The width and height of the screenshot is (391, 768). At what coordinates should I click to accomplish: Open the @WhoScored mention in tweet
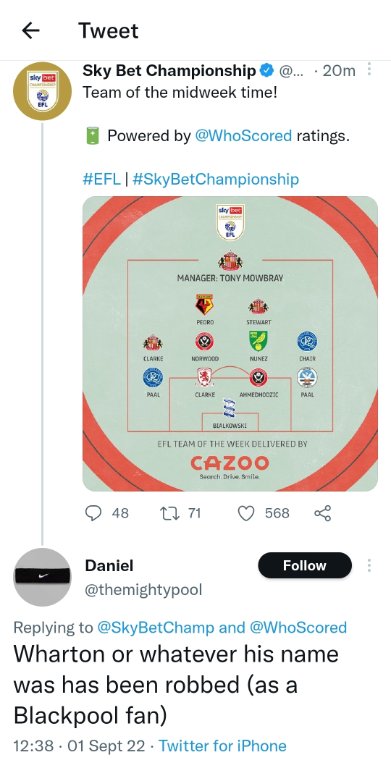[243, 135]
